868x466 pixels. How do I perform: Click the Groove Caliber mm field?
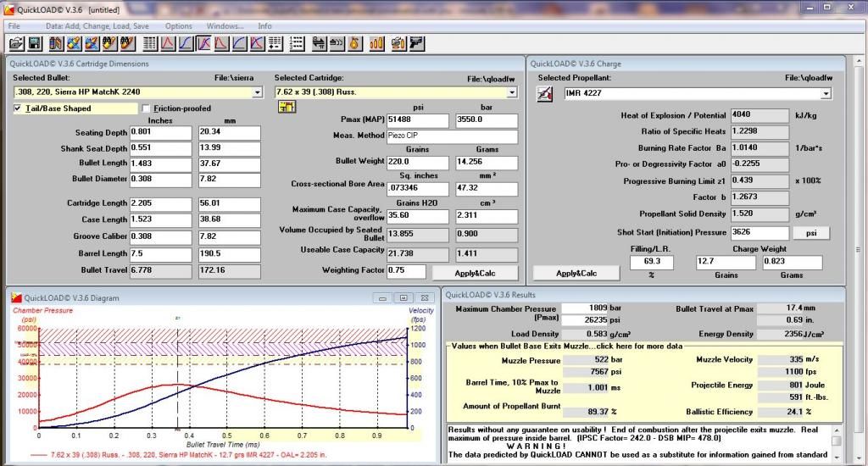pos(229,237)
